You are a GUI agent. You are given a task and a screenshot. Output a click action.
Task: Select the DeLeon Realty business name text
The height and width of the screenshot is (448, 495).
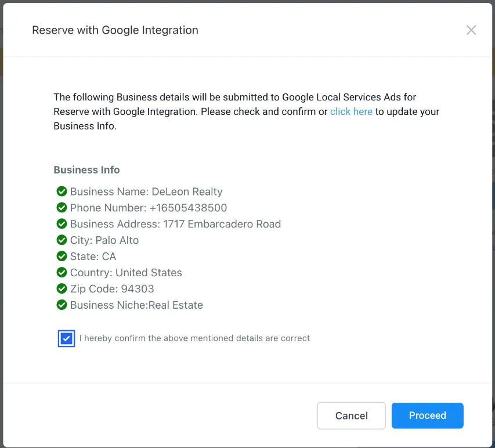(187, 192)
